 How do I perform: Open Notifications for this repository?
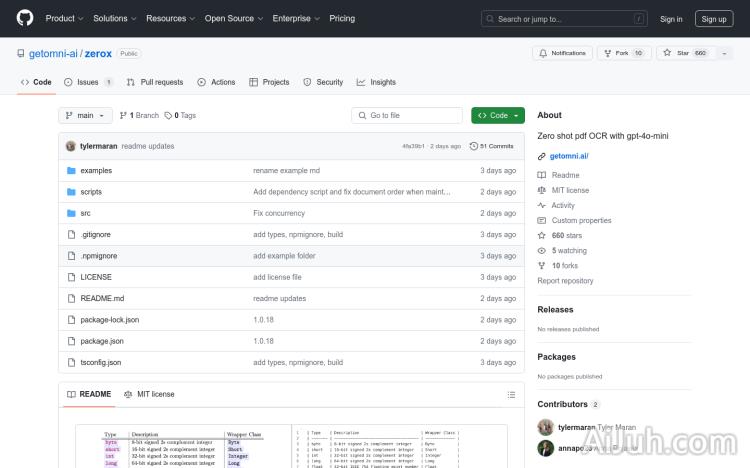coord(563,53)
